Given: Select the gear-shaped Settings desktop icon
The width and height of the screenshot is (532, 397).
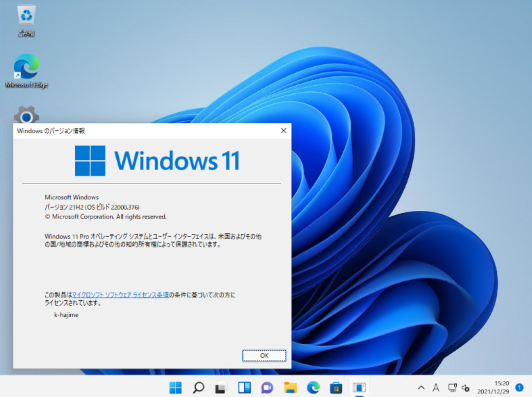Looking at the screenshot, I should point(27,115).
